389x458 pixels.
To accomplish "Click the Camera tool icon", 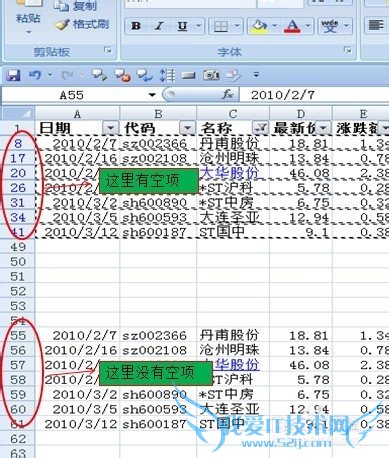I will click(211, 75).
